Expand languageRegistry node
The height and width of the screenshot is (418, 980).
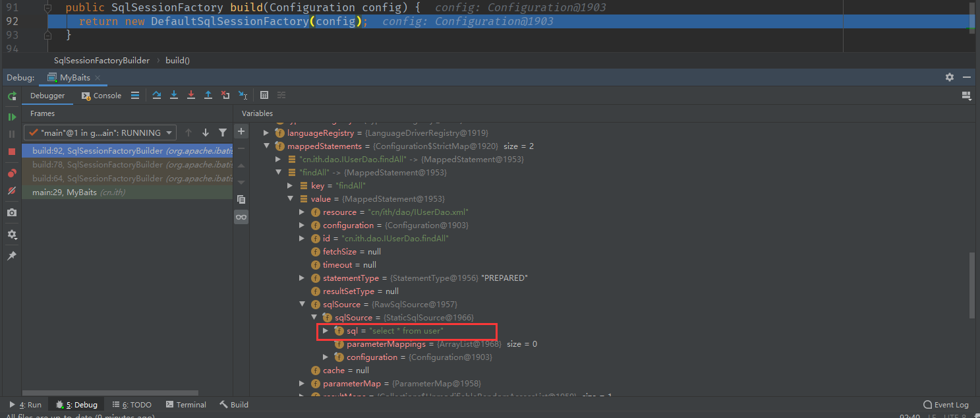[x=266, y=133]
